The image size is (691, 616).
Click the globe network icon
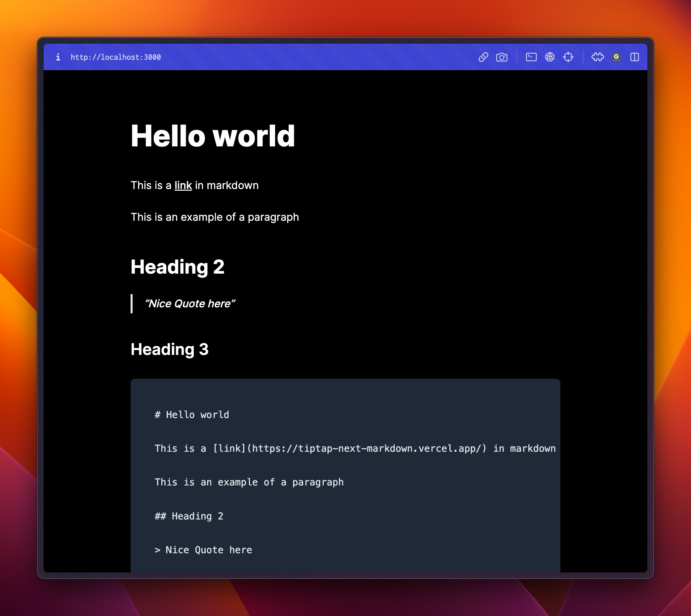point(549,57)
